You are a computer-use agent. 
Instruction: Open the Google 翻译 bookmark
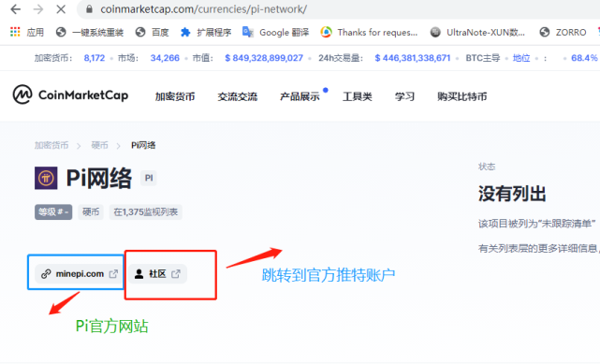coord(275,32)
